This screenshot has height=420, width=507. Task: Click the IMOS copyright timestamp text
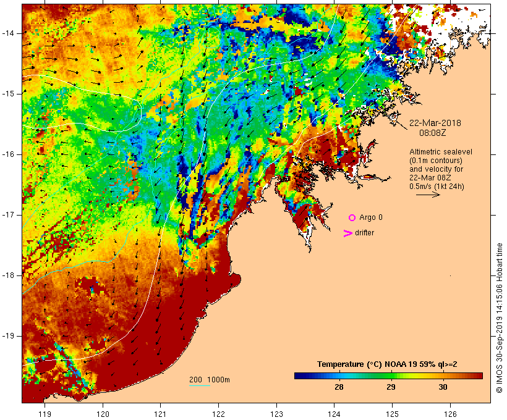[499, 318]
